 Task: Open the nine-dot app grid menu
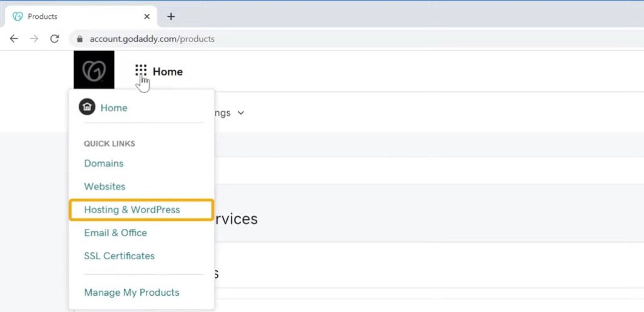[x=141, y=70]
